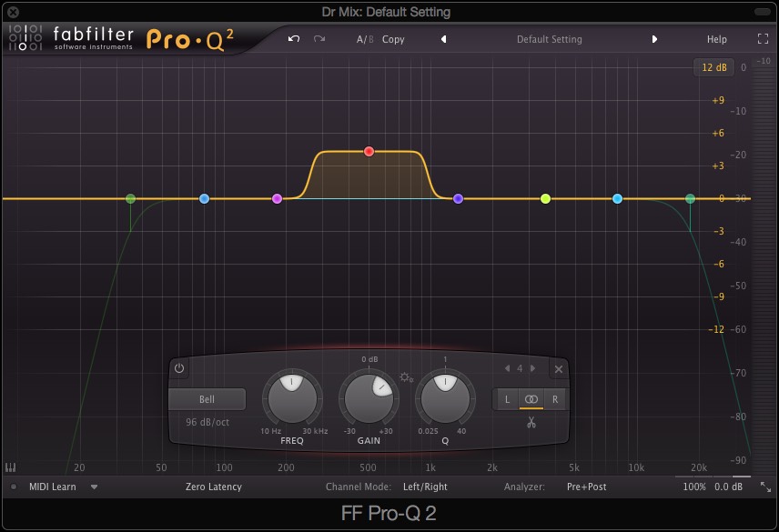Open Zero Latency processing mode menu
779x532 pixels.
(x=214, y=487)
